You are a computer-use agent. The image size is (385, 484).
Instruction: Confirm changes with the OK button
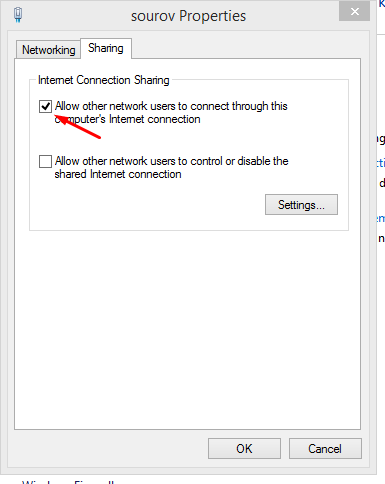point(244,449)
